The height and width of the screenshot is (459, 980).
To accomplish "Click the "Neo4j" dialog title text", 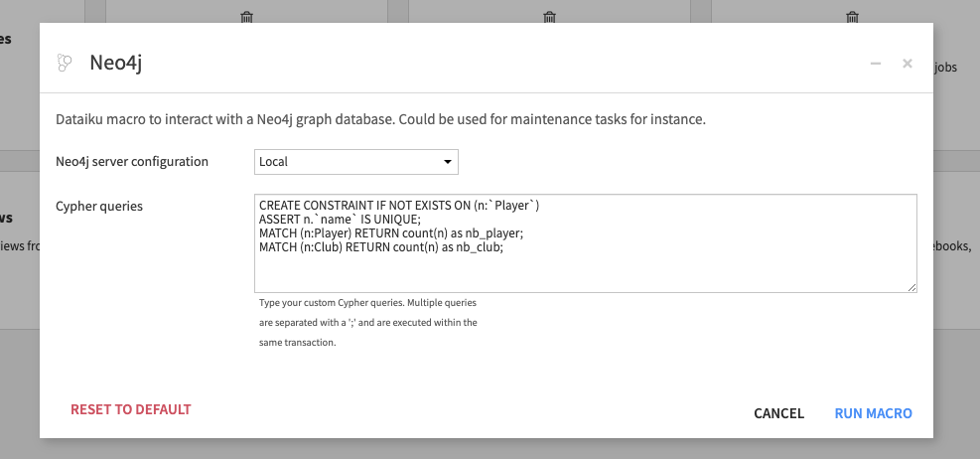I will pos(118,64).
